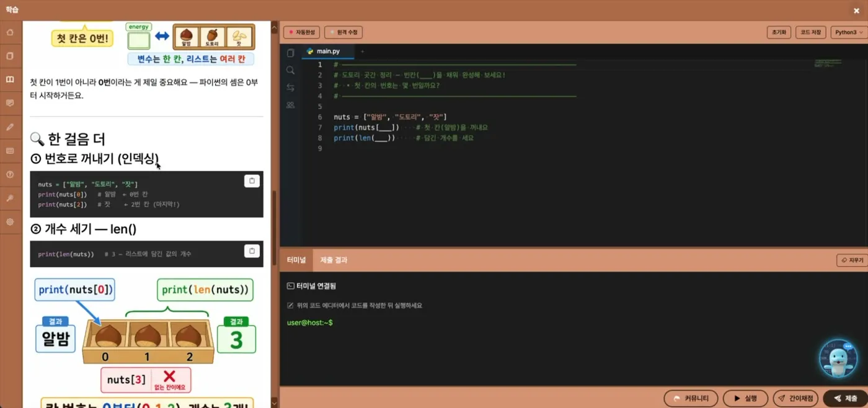Click the 첫 칸은 0번! yellow label
868x408 pixels.
(x=82, y=38)
